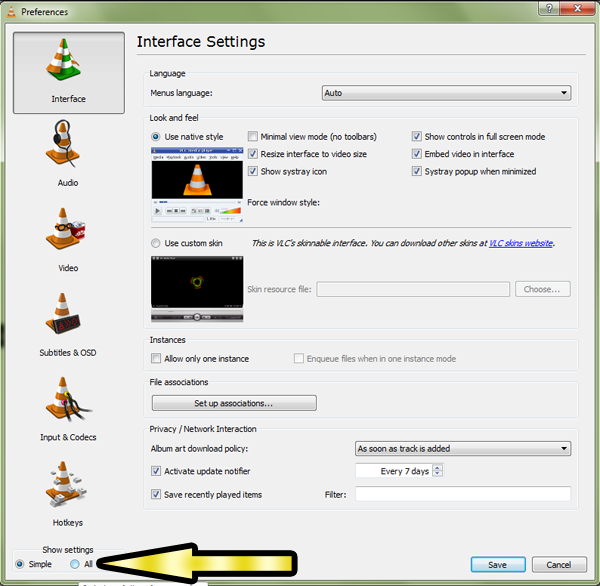Toggle Embed video in interface
The width and height of the screenshot is (600, 586).
(x=417, y=154)
